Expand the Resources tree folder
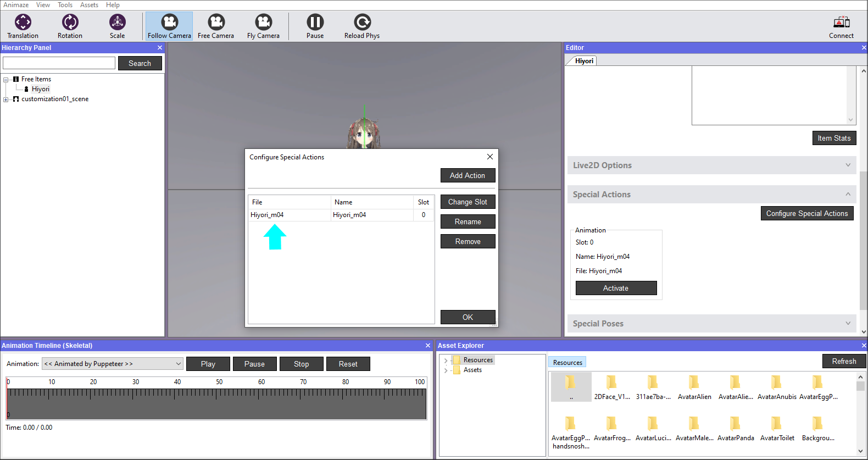This screenshot has height=460, width=868. pos(446,361)
